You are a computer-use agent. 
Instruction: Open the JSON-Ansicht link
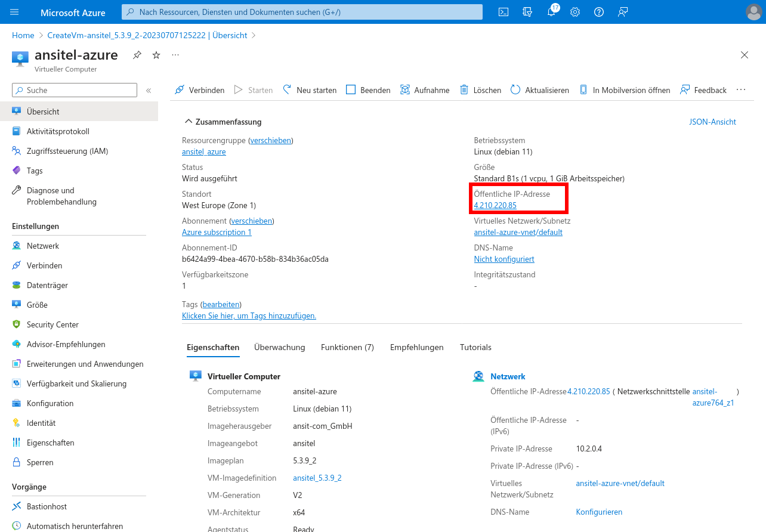[x=712, y=122]
